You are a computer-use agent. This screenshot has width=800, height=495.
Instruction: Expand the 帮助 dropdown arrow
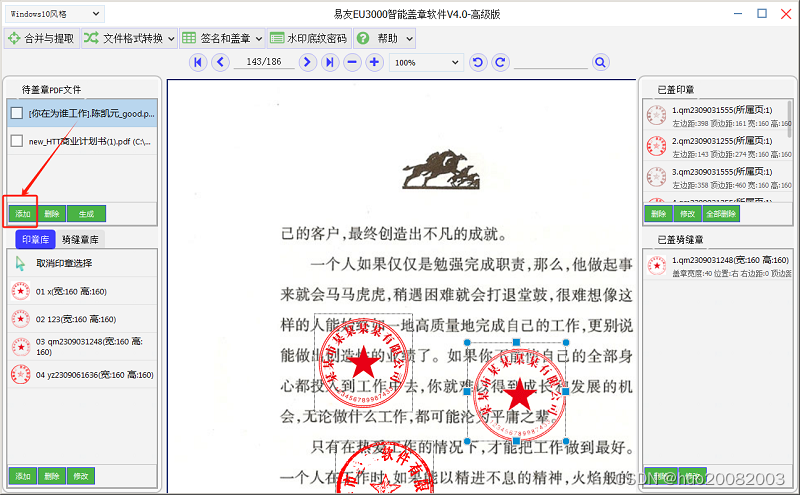coord(409,38)
